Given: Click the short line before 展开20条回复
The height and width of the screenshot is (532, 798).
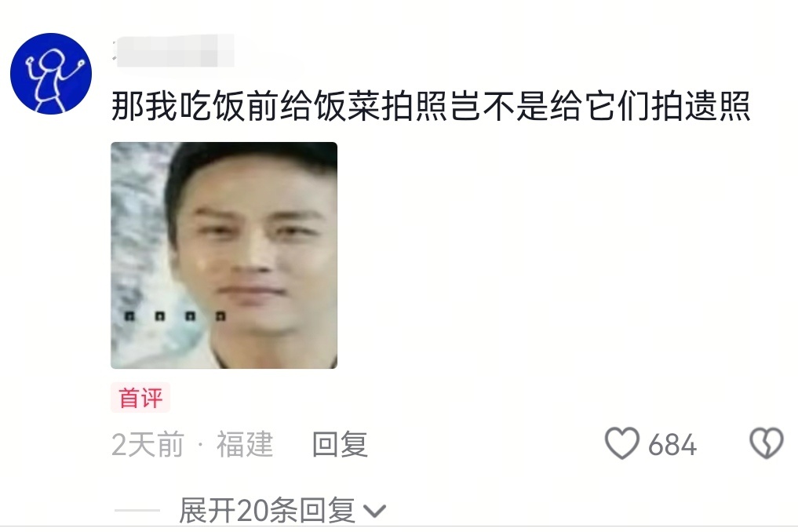Looking at the screenshot, I should click(x=137, y=510).
